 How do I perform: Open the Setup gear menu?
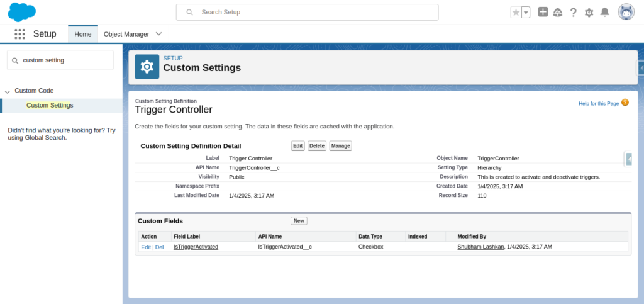pos(589,13)
